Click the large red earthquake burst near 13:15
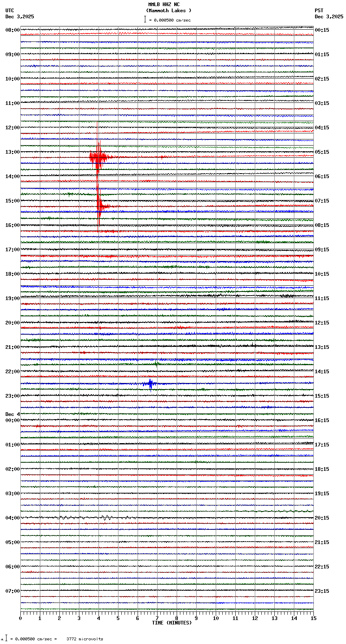This screenshot has height=644, width=346. pos(98,157)
